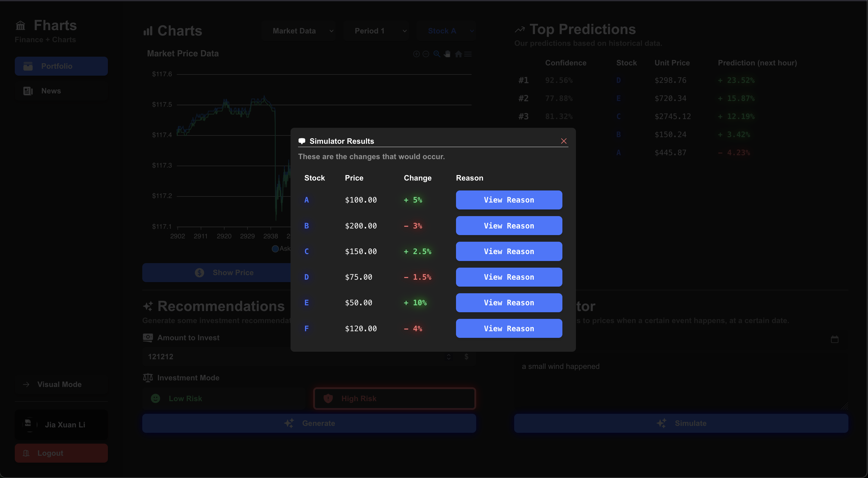Go to the Portfolio section
The height and width of the screenshot is (478, 868).
61,66
